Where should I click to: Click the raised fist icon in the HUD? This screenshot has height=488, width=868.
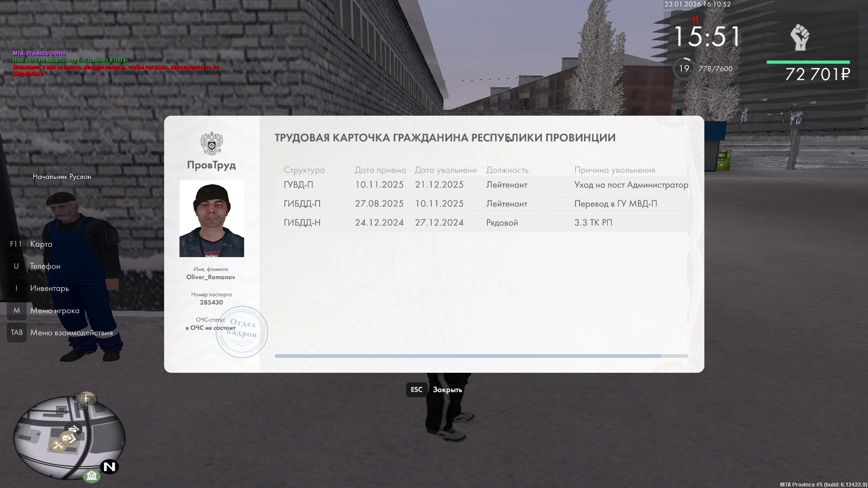tap(799, 38)
